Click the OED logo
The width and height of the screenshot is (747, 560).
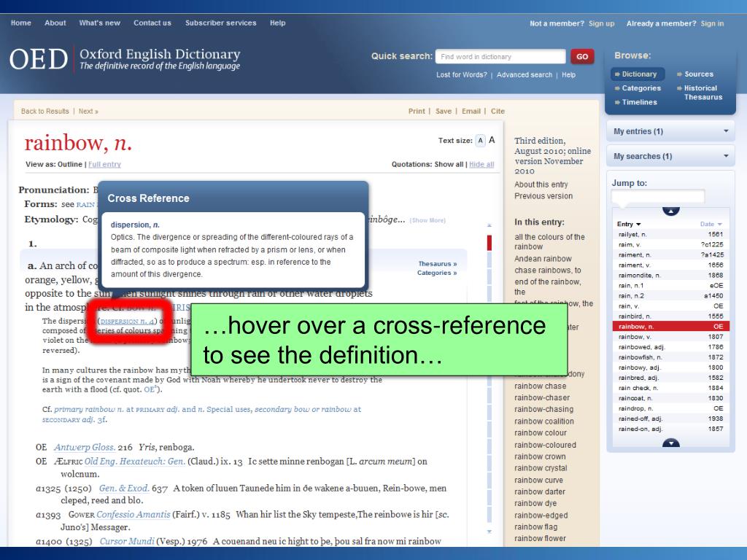tap(39, 59)
